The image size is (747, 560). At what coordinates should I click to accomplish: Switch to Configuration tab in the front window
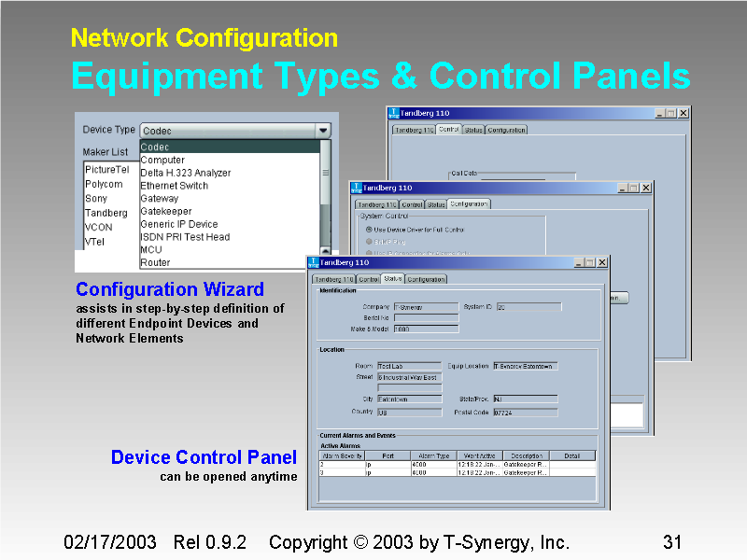(x=426, y=279)
